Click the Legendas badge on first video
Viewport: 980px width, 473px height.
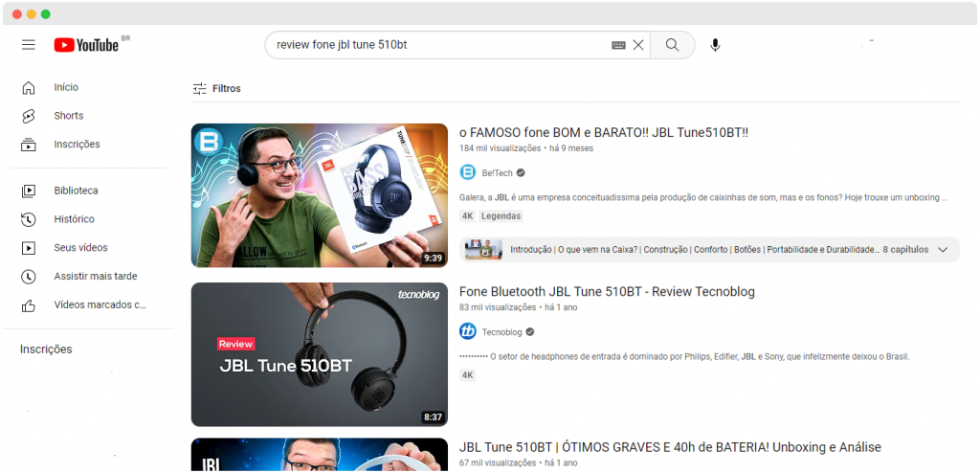[501, 216]
